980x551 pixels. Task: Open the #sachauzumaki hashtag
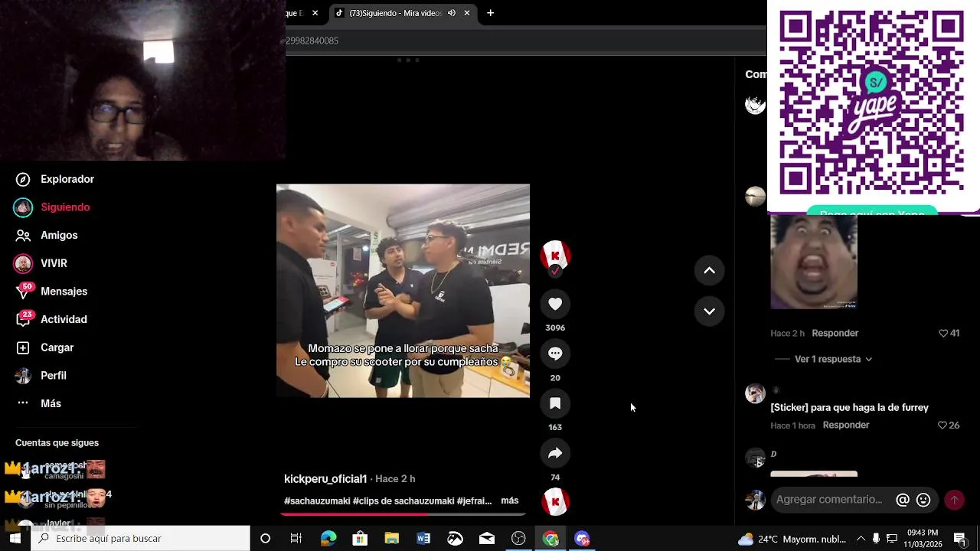coord(317,501)
